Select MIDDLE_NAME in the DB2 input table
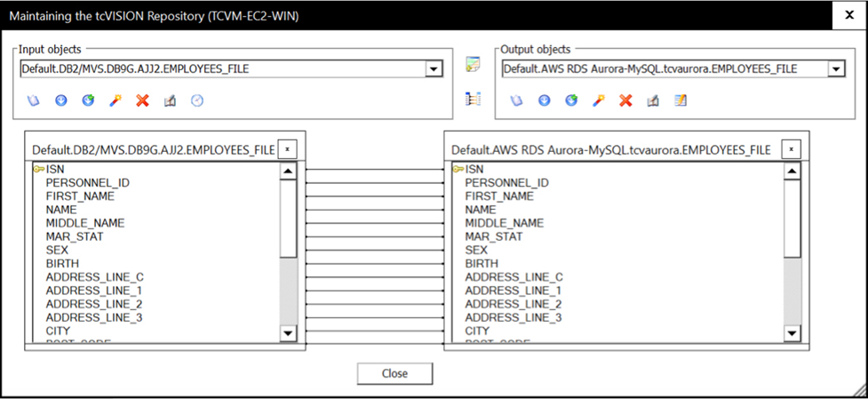 click(x=85, y=223)
